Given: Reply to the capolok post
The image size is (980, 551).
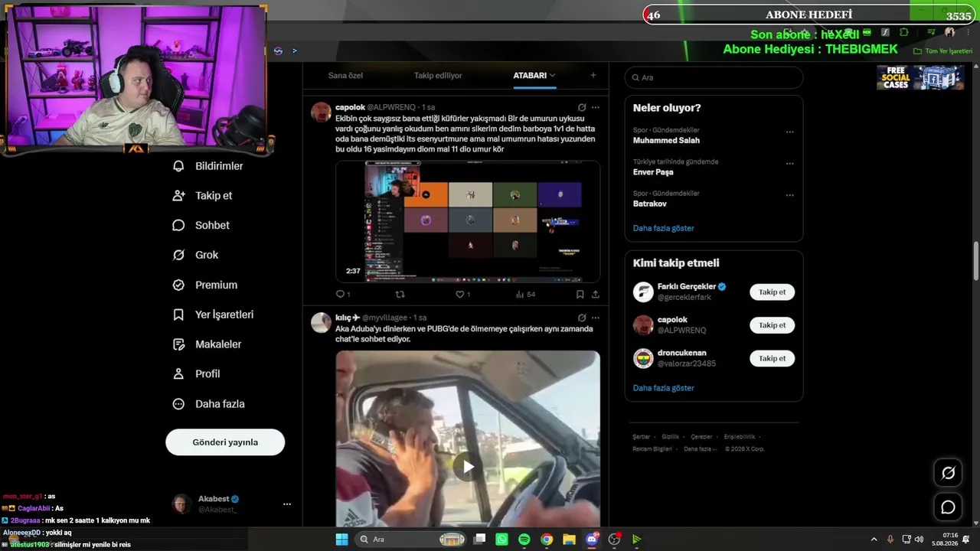Looking at the screenshot, I should (342, 294).
